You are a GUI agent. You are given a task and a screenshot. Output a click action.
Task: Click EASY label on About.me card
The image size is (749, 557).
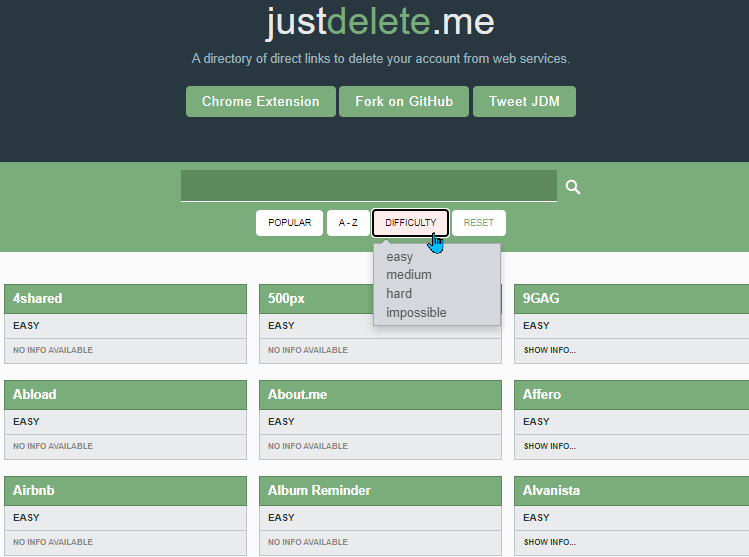tap(281, 422)
